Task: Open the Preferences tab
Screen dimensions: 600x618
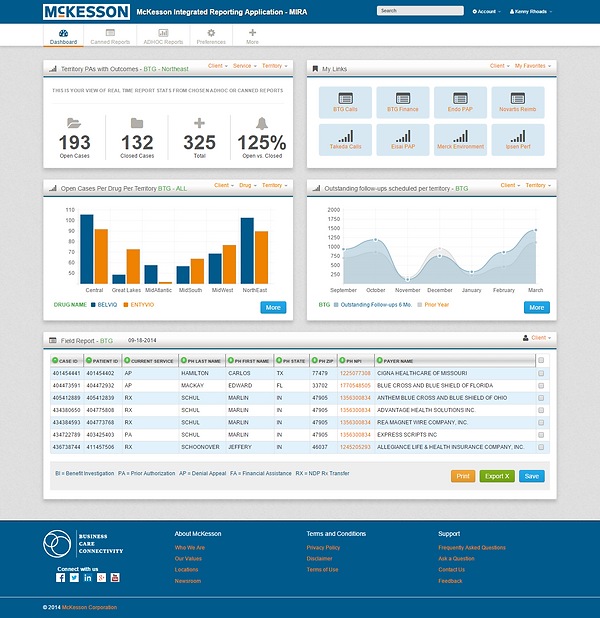Action: click(x=211, y=37)
